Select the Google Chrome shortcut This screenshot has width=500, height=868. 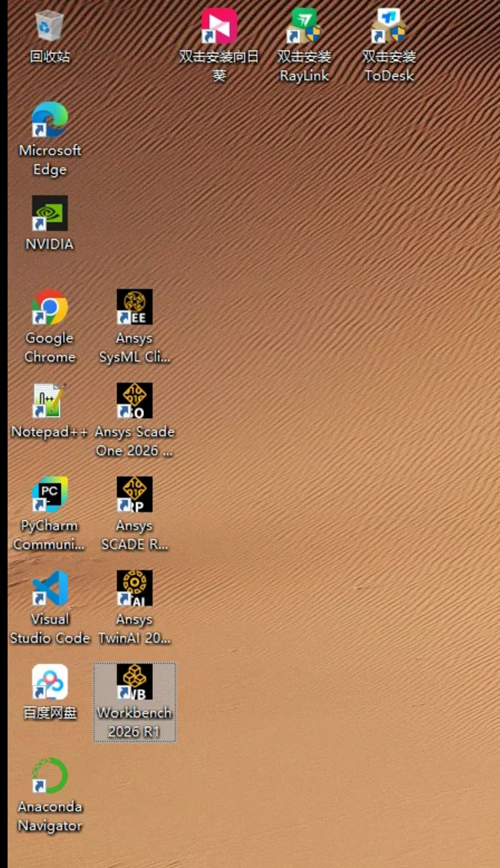(x=50, y=326)
